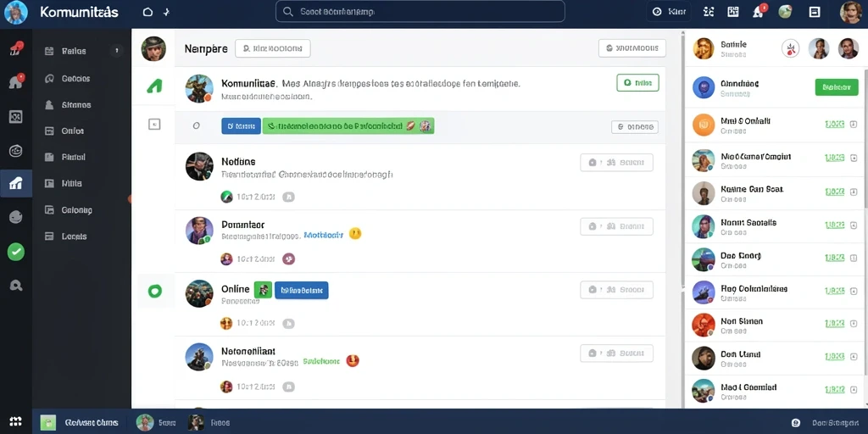Click the blue button beside the Online label
868x434 pixels.
pos(302,290)
